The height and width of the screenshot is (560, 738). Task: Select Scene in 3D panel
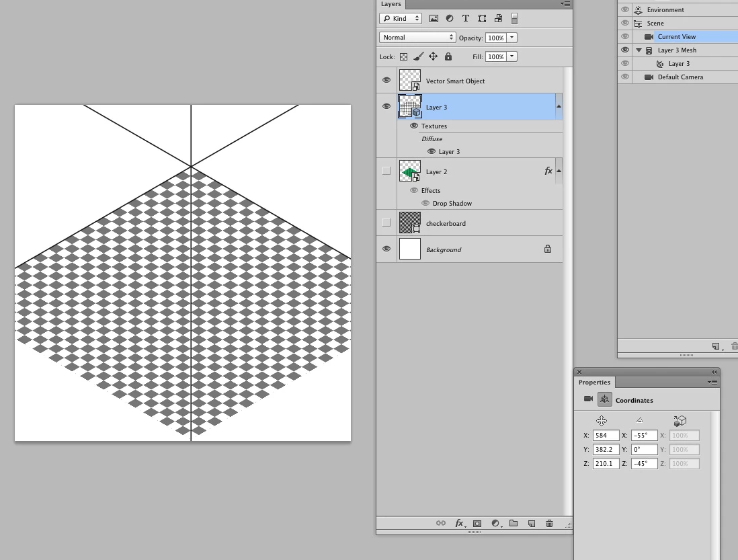click(655, 23)
